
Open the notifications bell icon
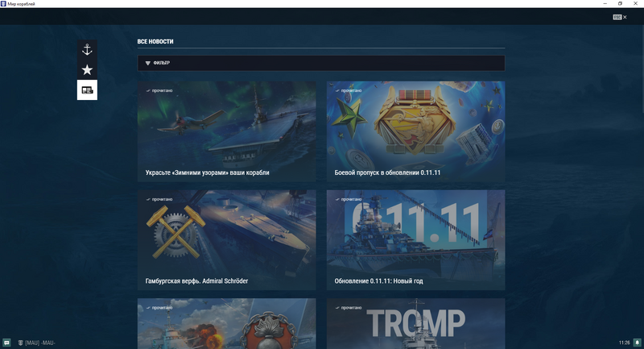(x=637, y=343)
